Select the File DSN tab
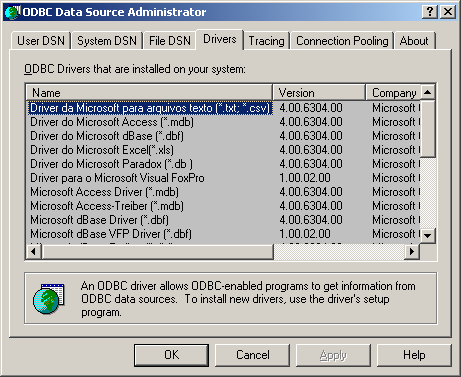This screenshot has width=461, height=377. 170,41
